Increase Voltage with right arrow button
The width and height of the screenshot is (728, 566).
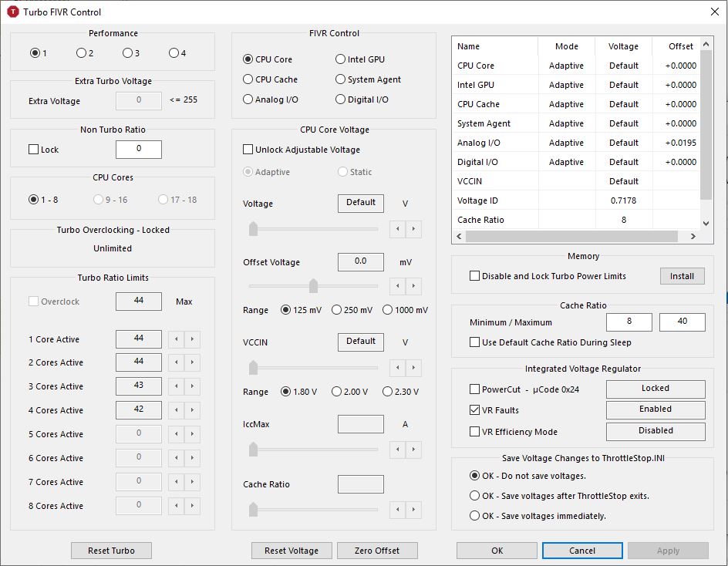coord(413,229)
